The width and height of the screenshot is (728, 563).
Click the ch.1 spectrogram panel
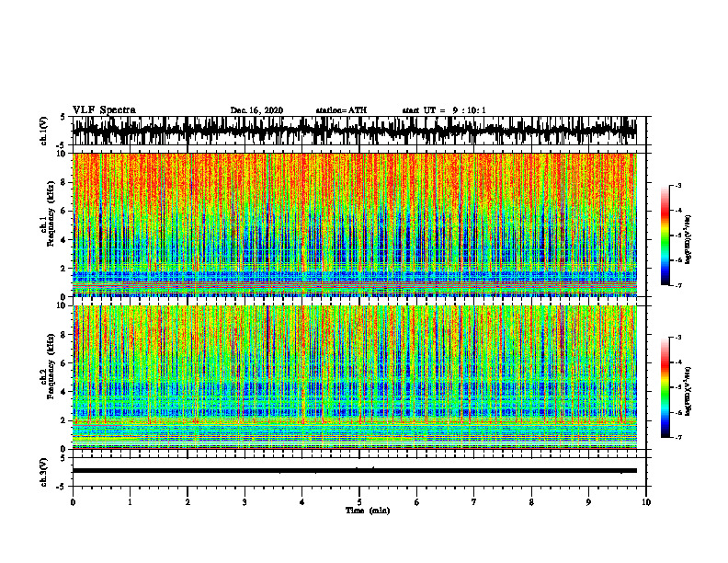pos(354,224)
